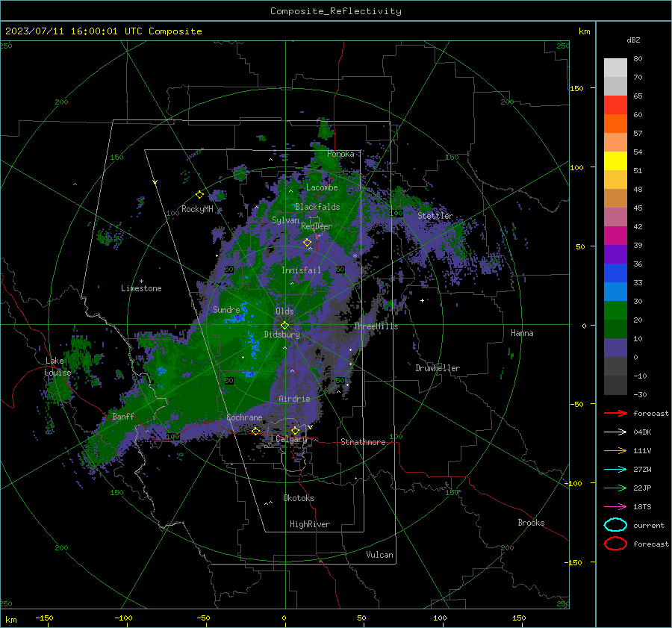Click the Brooks label
672x628 pixels.
pos(531,523)
